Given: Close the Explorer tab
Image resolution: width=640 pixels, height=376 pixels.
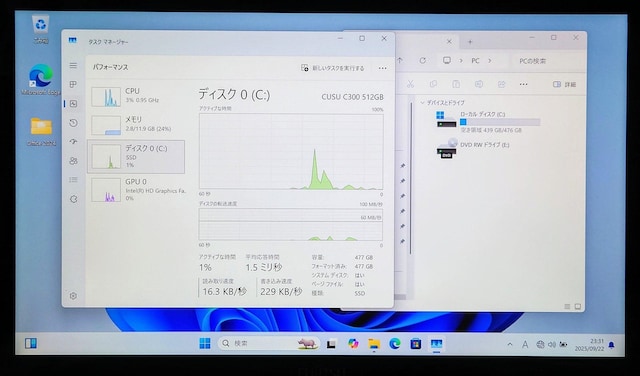Looking at the screenshot, I should tap(449, 41).
